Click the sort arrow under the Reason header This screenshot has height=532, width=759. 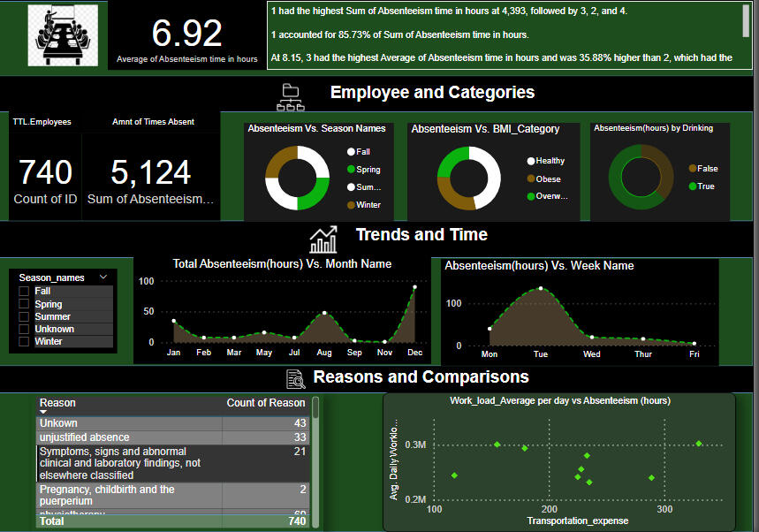(x=42, y=412)
